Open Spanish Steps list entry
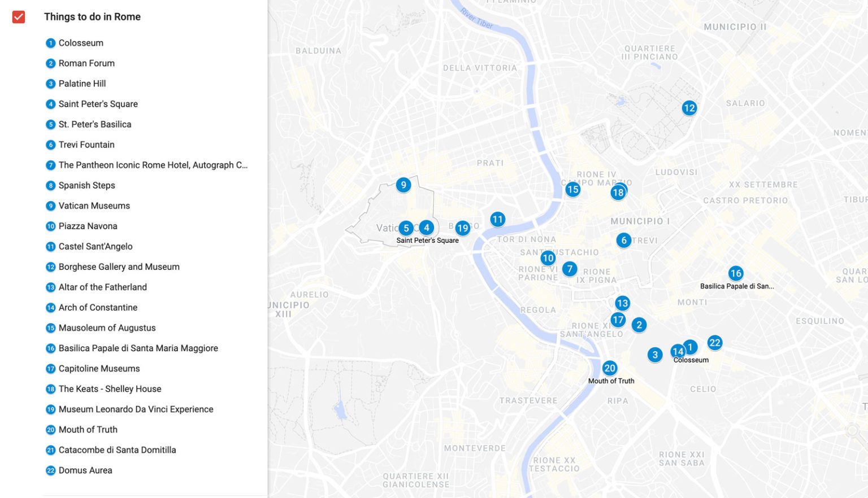The width and height of the screenshot is (868, 498). click(x=86, y=185)
